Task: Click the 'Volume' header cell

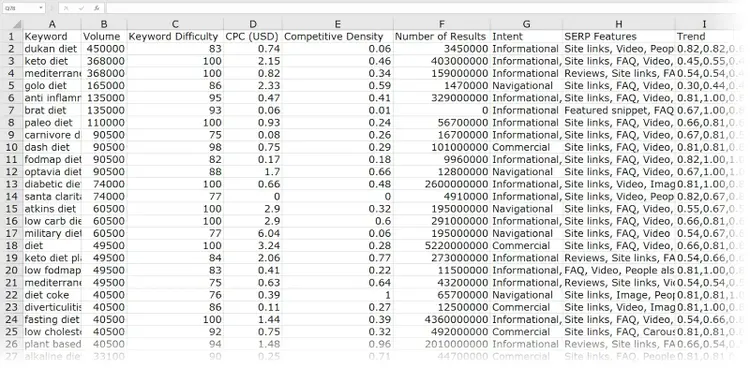Action: (x=104, y=36)
